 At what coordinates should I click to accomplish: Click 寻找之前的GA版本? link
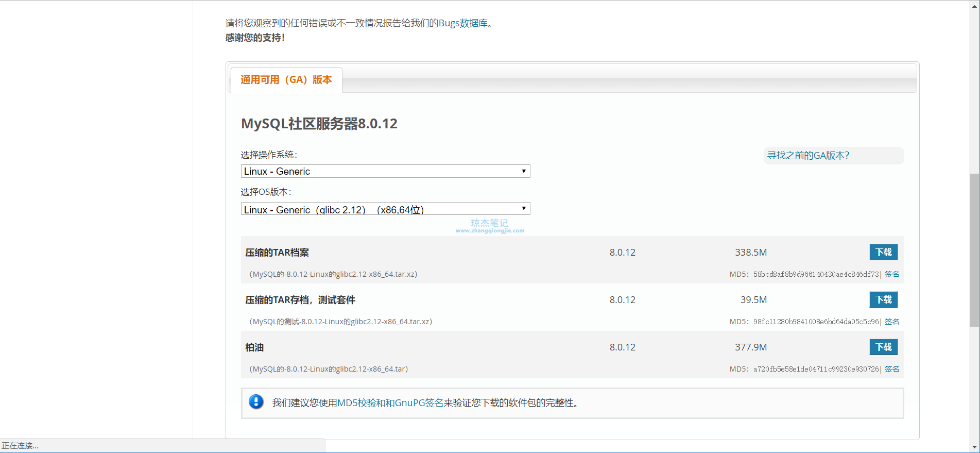(x=808, y=156)
